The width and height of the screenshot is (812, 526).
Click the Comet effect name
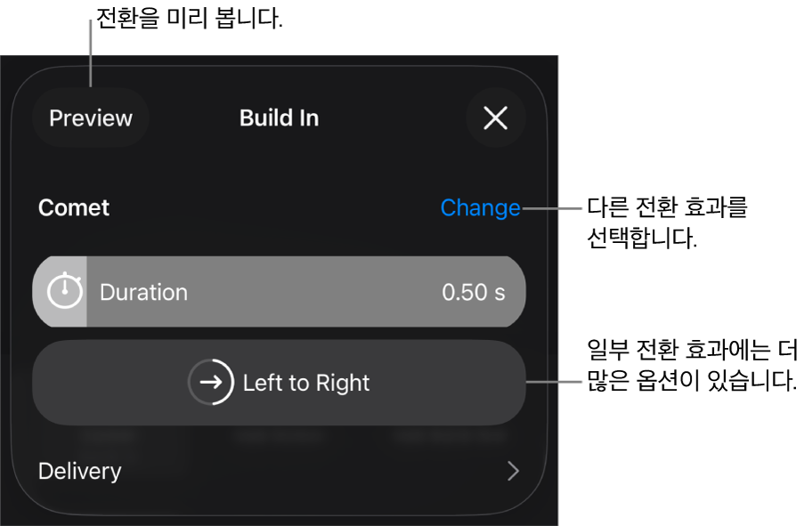coord(74,208)
